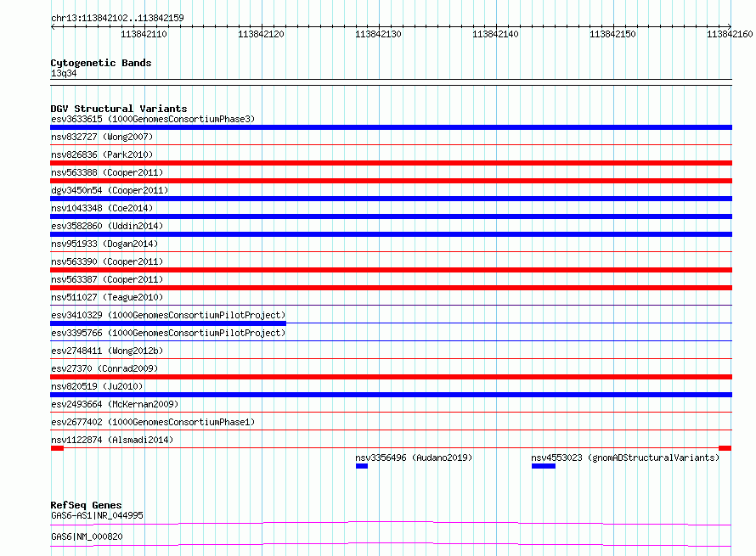756x556 pixels.
Task: Select nsv820519 (Ju2010) label
Action: (x=97, y=386)
